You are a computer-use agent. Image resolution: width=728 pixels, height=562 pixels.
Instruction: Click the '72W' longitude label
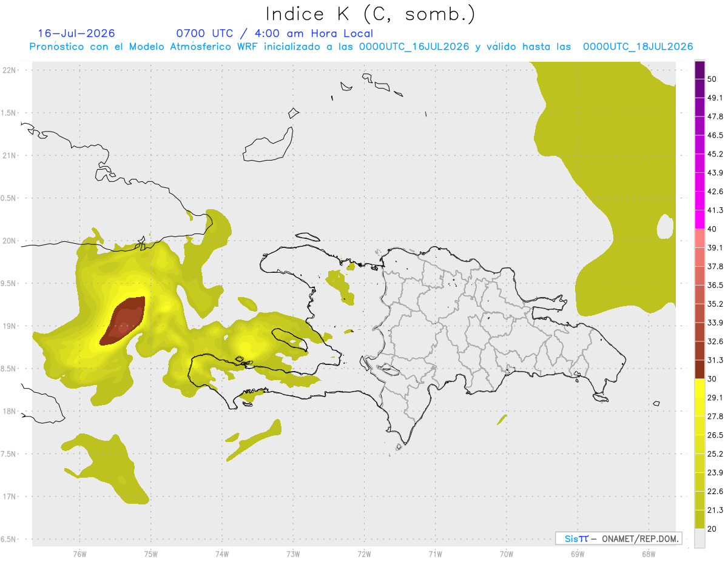click(x=364, y=554)
